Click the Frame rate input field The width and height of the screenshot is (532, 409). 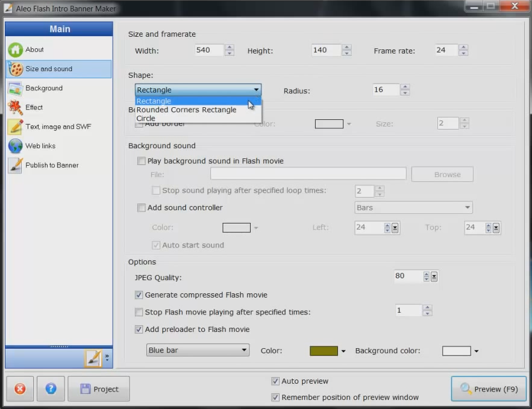click(446, 50)
